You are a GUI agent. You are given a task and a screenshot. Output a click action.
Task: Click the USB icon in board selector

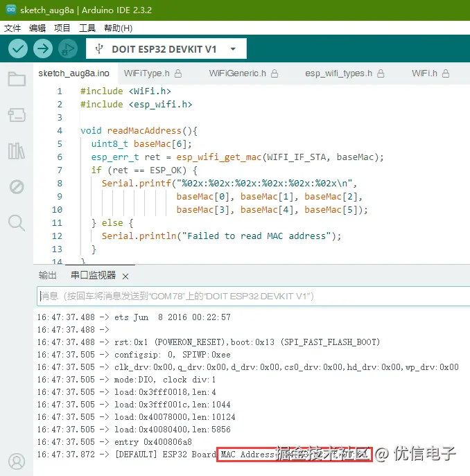click(99, 49)
